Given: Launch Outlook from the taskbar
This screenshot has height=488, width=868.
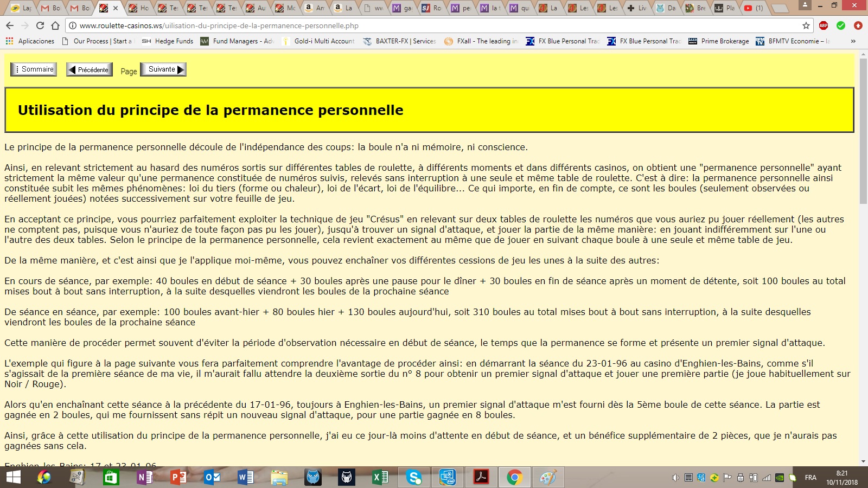Looking at the screenshot, I should click(x=212, y=477).
